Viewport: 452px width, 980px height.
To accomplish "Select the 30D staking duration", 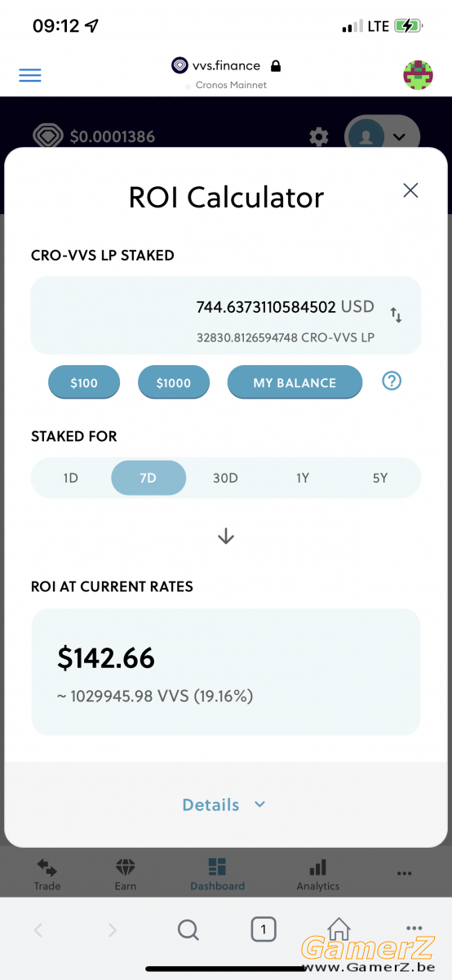I will (x=225, y=478).
